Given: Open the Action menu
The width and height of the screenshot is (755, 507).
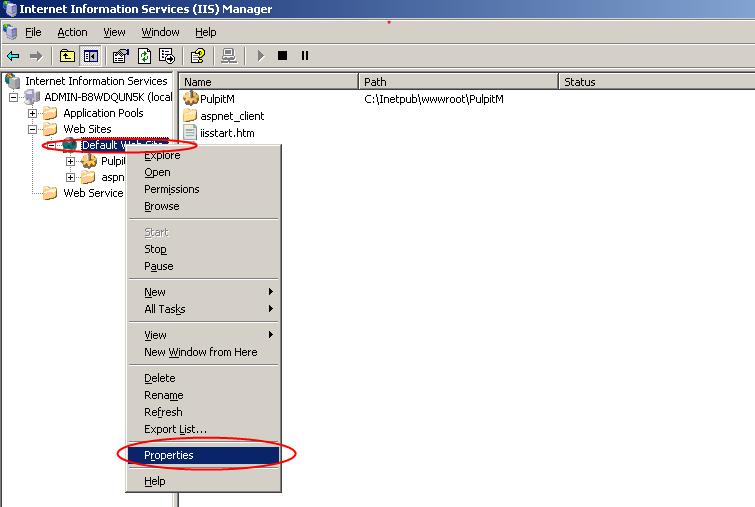Looking at the screenshot, I should (x=72, y=32).
